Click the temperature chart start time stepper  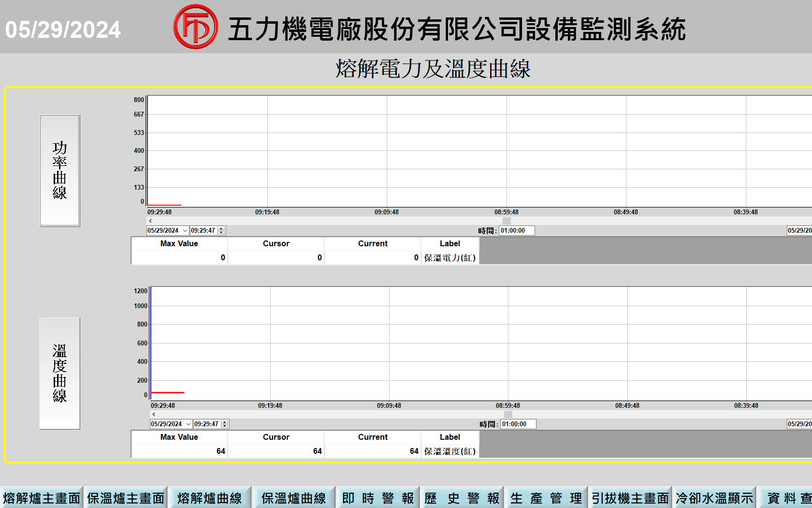pos(224,424)
